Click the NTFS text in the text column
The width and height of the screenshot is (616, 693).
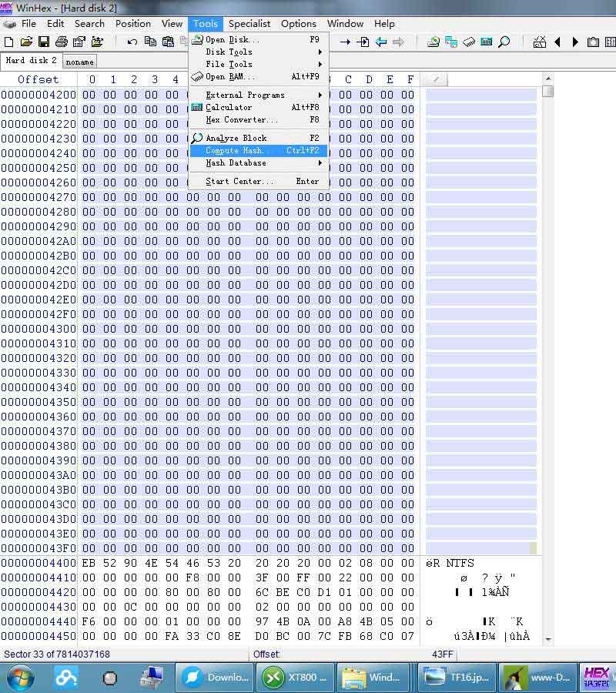(460, 563)
